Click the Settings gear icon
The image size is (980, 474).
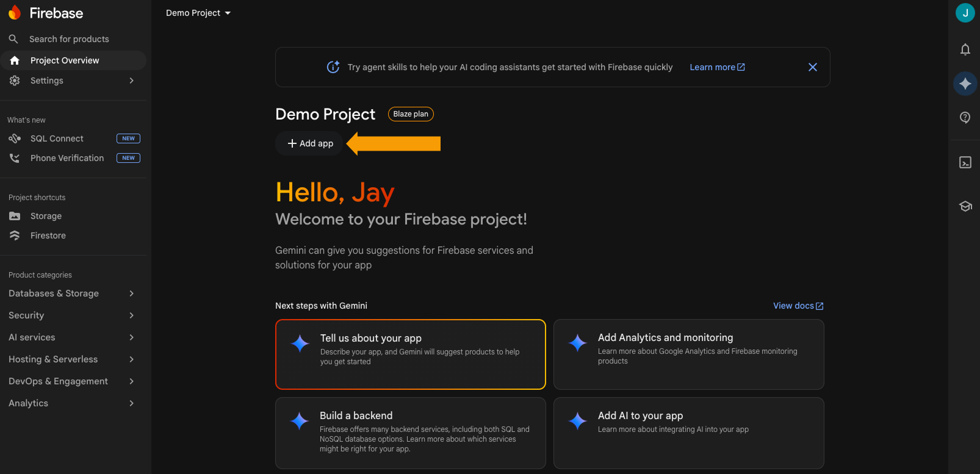pos(15,81)
